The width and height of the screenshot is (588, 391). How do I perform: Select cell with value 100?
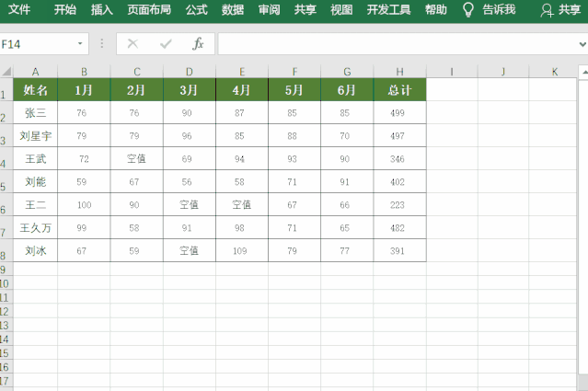(x=84, y=204)
